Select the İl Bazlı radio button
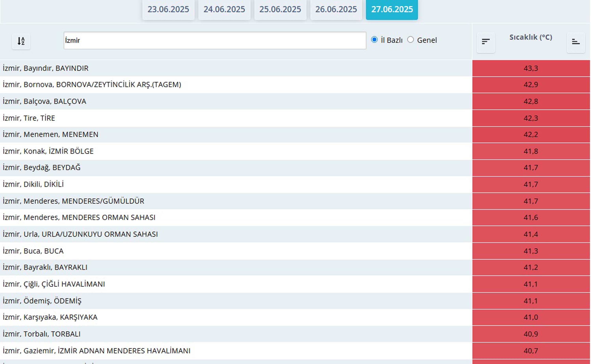The height and width of the screenshot is (364, 591). (374, 39)
